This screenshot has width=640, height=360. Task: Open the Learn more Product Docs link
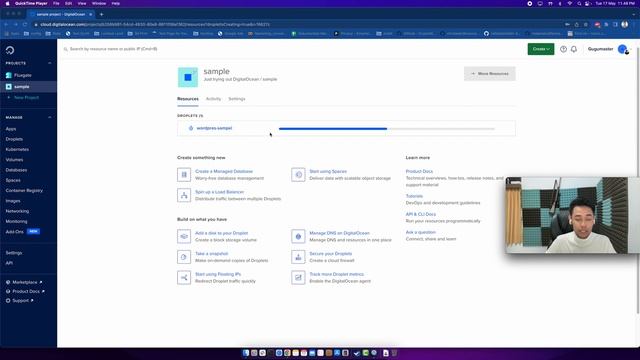pyautogui.click(x=419, y=171)
